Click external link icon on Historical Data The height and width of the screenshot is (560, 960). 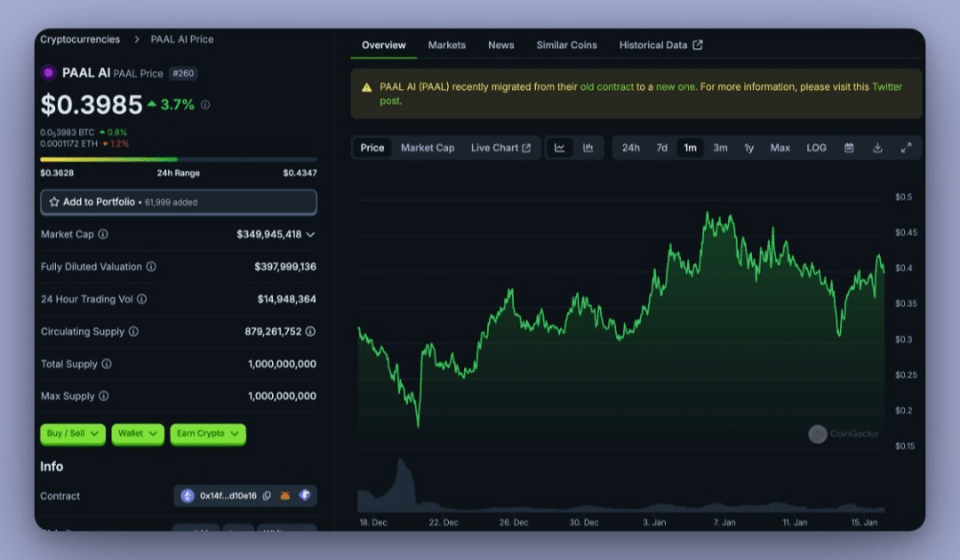point(698,45)
